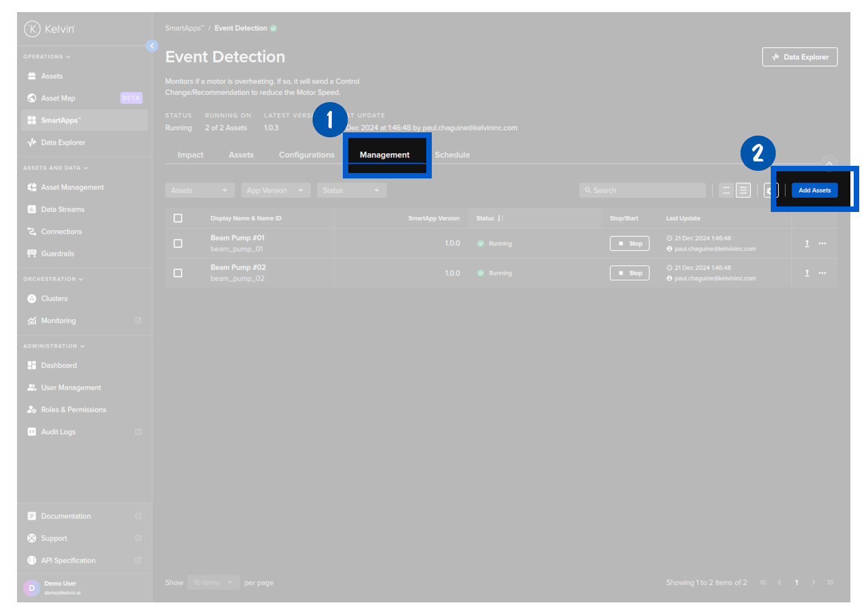Viewport: 868px width, 615px height.
Task: Click the Add Assets button
Action: [x=814, y=191]
